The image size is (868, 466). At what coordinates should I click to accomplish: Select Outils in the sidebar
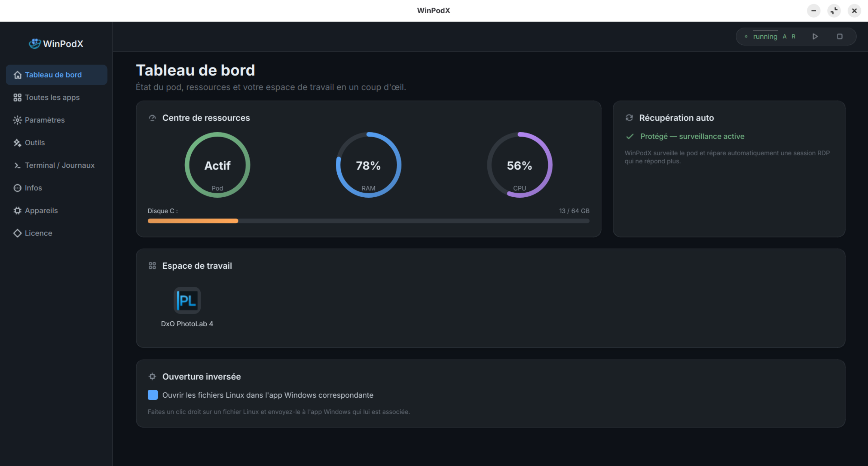57,143
